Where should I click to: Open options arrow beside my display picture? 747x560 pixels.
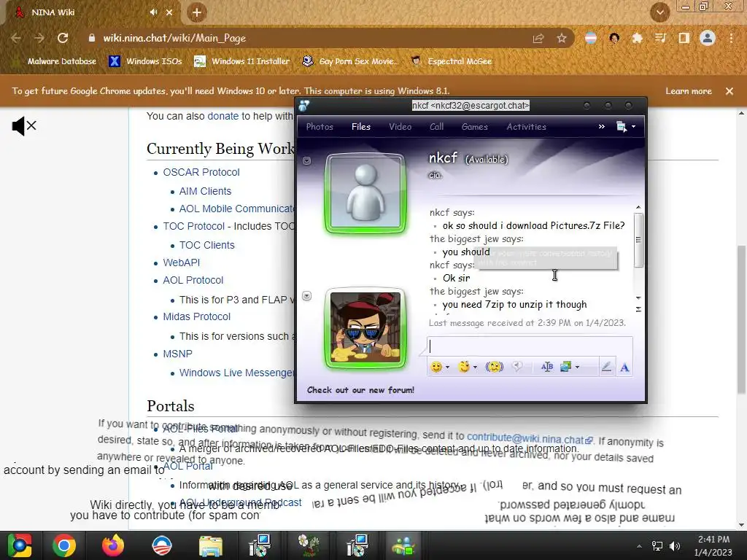(307, 296)
